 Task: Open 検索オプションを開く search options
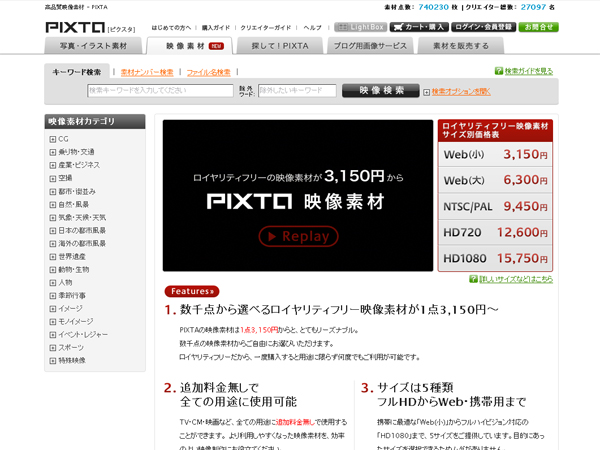coord(460,91)
